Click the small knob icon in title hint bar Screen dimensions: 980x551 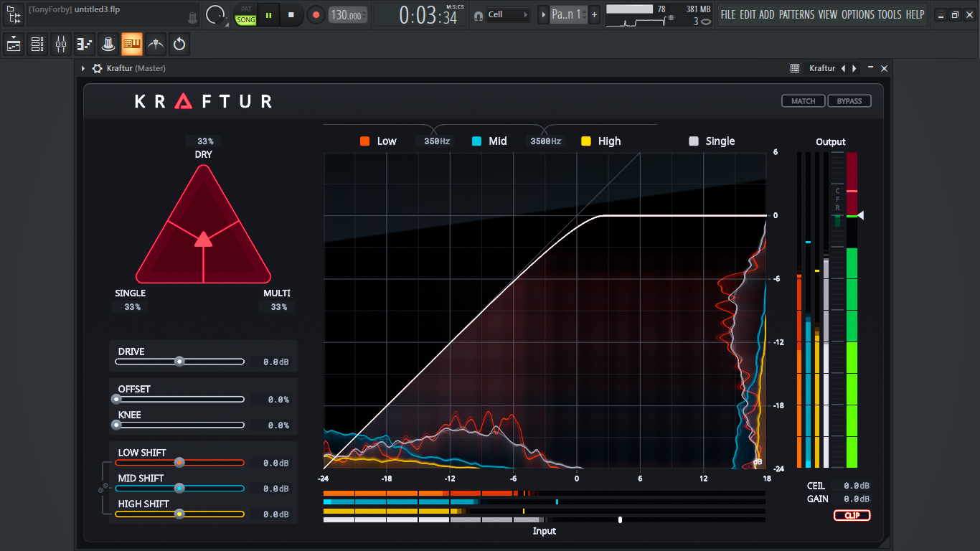click(x=192, y=17)
